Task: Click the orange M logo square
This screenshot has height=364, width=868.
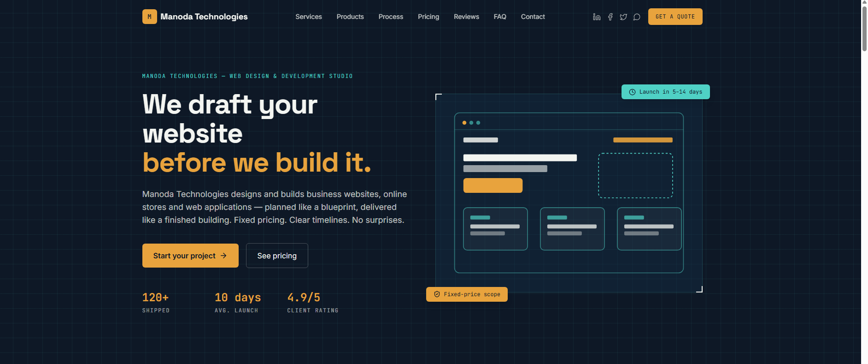Action: tap(149, 17)
